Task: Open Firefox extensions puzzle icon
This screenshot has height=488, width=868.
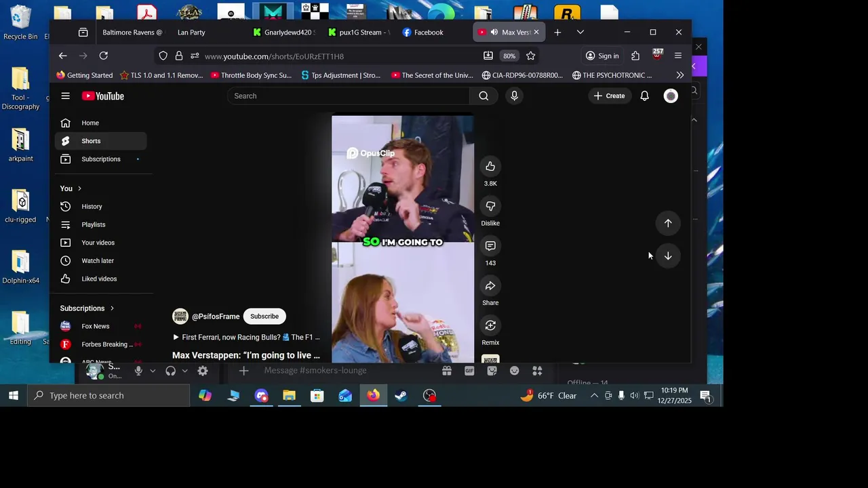Action: pos(635,56)
